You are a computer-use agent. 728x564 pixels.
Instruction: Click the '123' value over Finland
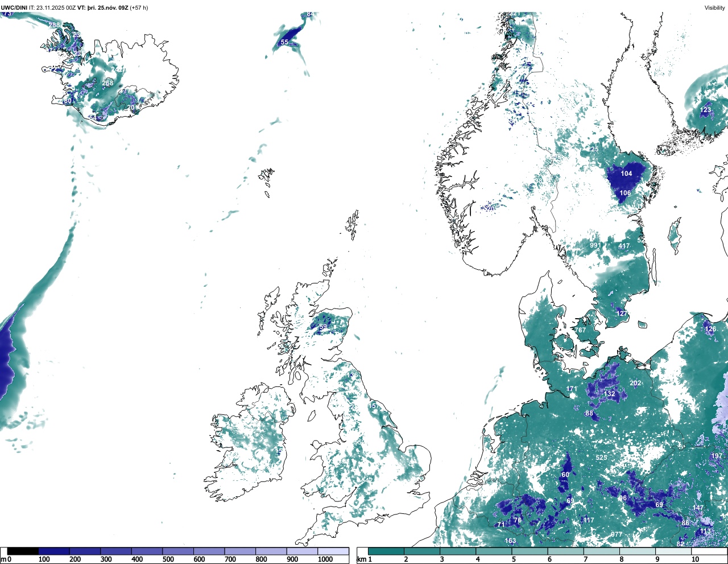click(x=705, y=110)
